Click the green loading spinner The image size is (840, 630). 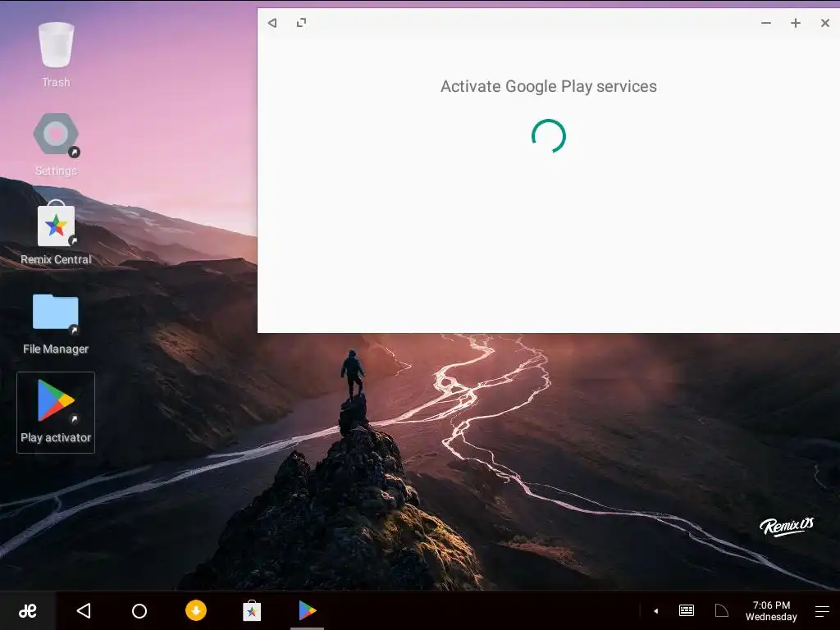tap(549, 136)
